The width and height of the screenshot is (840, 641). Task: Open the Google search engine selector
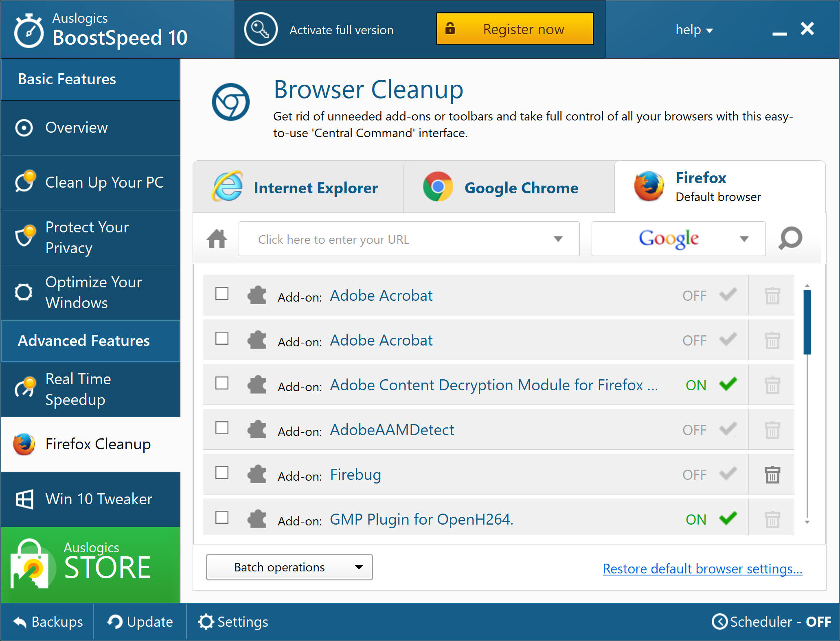point(744,239)
